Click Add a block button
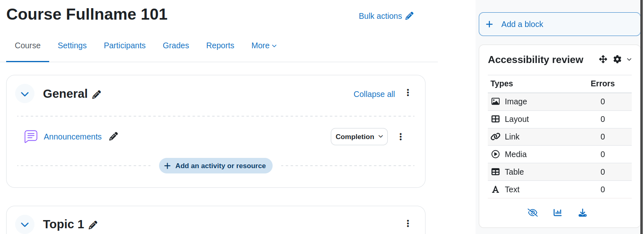Image resolution: width=644 pixels, height=234 pixels. [560, 24]
